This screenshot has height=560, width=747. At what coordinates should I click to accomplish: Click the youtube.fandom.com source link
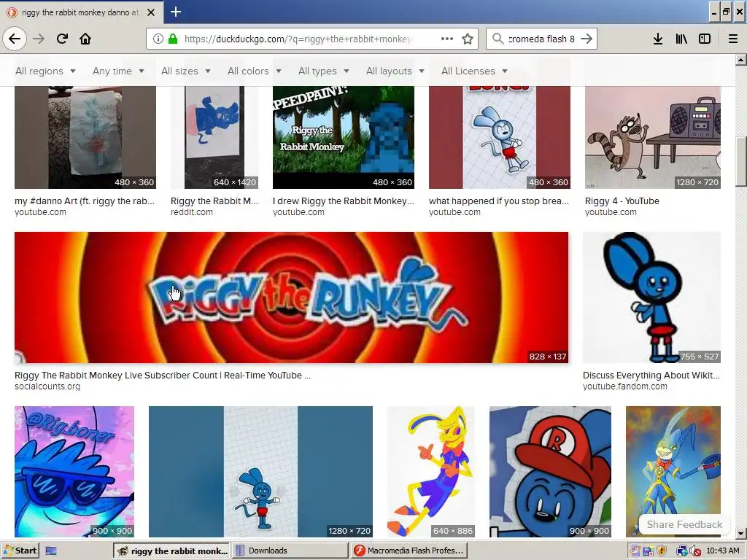pyautogui.click(x=625, y=386)
